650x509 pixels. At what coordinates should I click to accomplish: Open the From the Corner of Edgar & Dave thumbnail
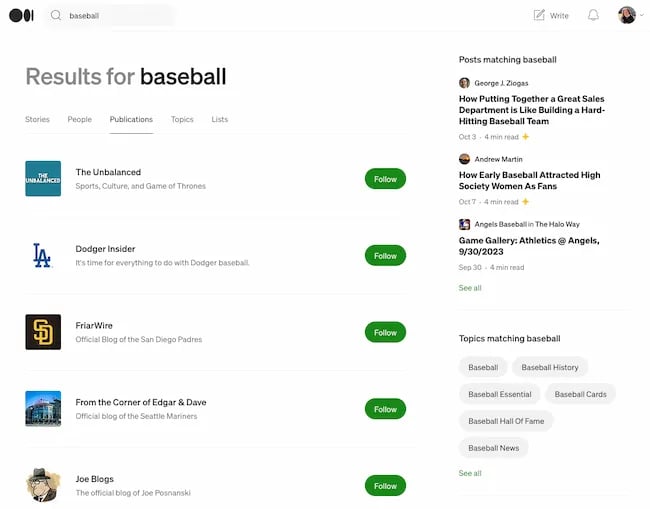(x=42, y=408)
